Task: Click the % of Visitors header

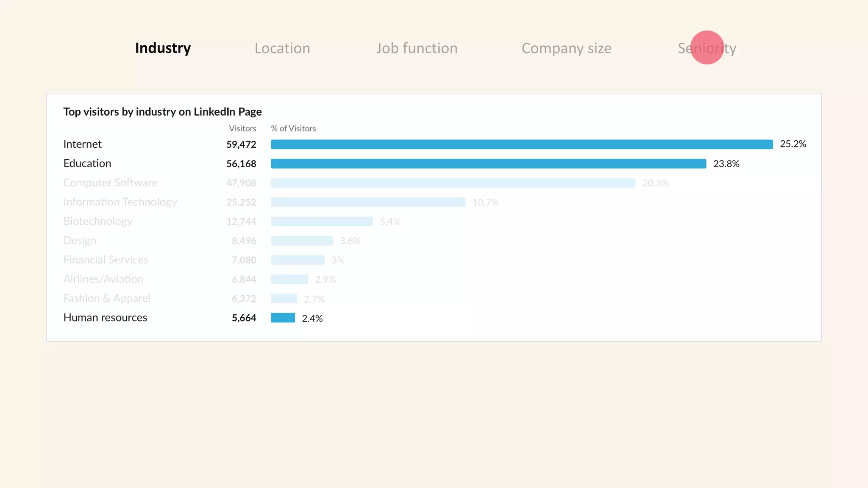Action: (293, 128)
